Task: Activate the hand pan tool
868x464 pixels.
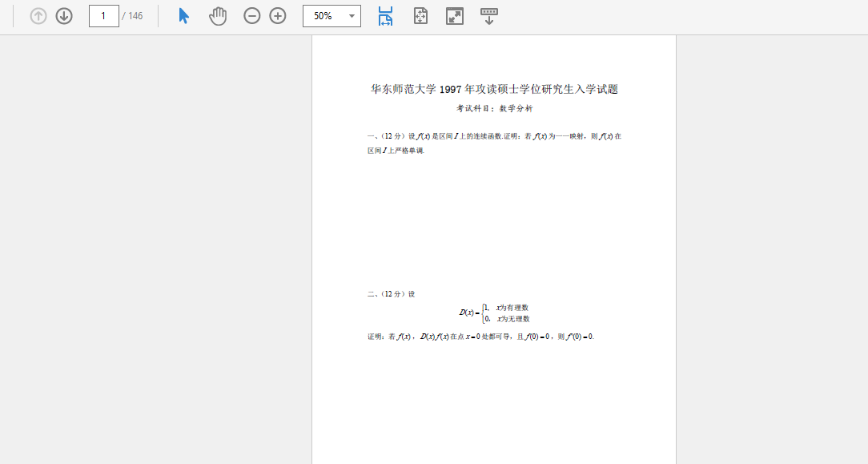Action: [x=218, y=16]
